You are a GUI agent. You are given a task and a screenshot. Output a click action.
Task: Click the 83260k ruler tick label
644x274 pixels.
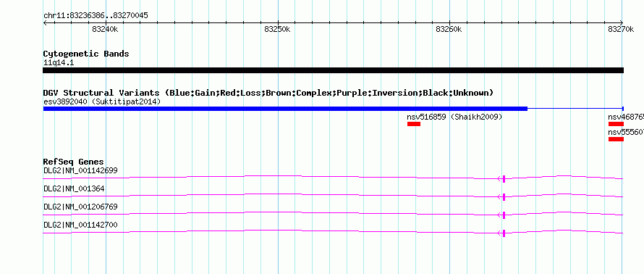click(x=449, y=29)
